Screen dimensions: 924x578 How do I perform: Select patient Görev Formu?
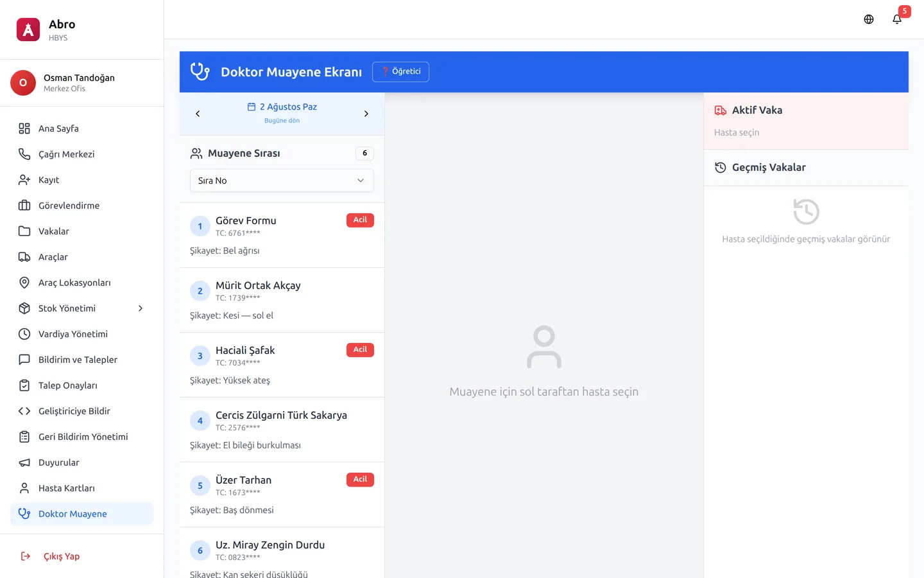tap(282, 235)
